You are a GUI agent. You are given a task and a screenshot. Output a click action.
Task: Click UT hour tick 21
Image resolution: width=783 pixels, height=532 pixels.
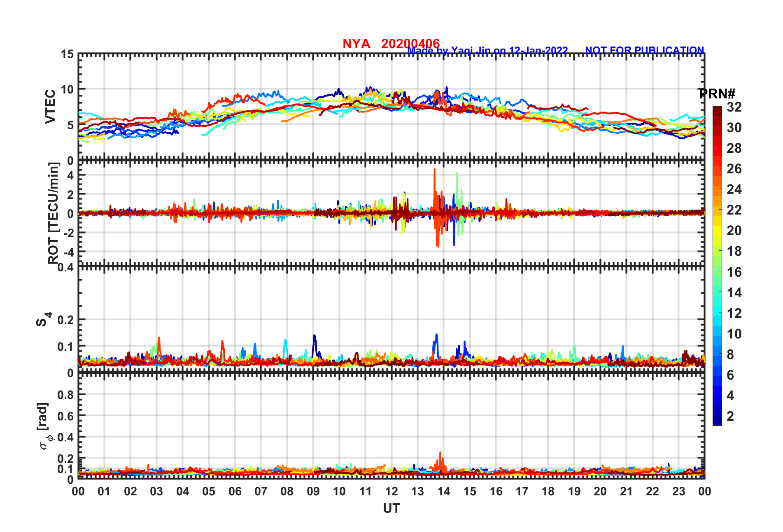(627, 492)
